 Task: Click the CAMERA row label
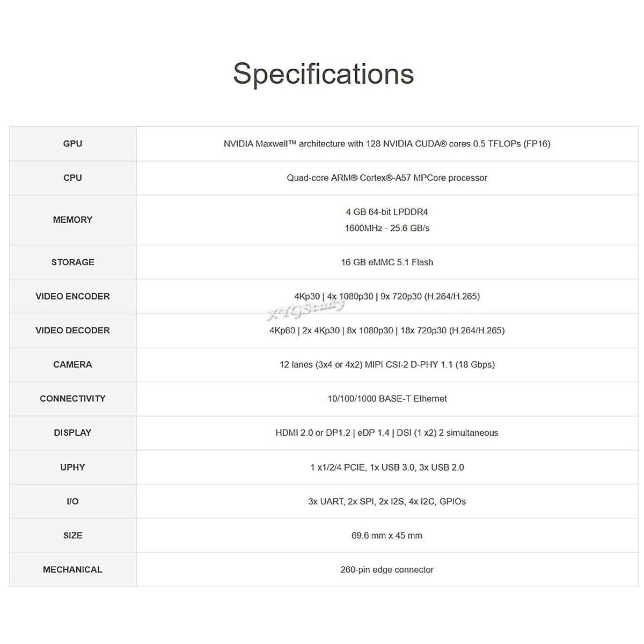[72, 364]
